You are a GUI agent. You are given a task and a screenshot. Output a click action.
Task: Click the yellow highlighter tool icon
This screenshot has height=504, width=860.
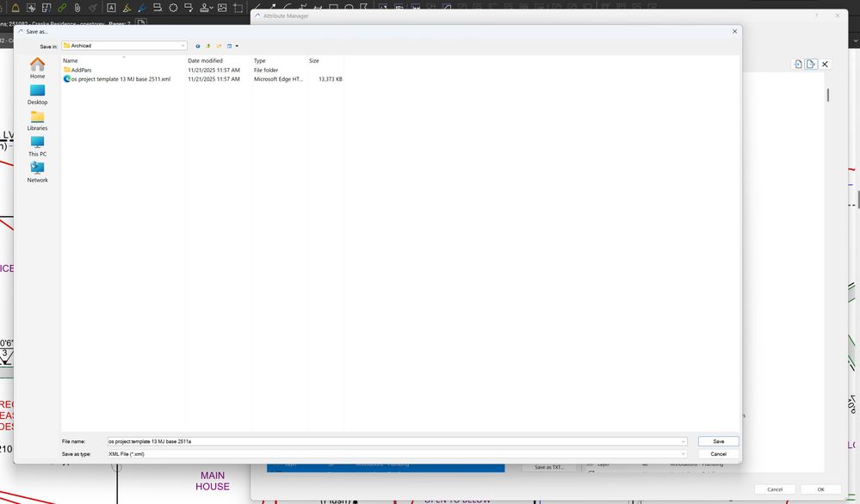[x=127, y=8]
